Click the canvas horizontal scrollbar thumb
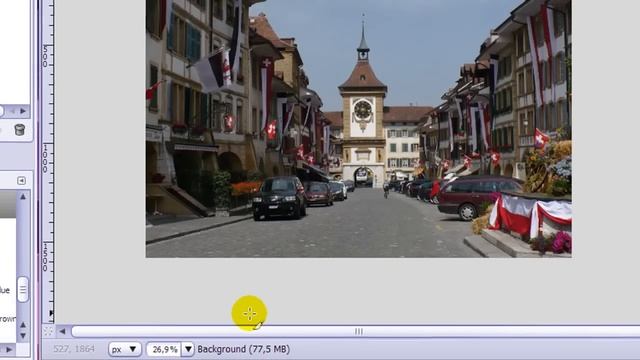The width and height of the screenshot is (640, 360). point(358,331)
